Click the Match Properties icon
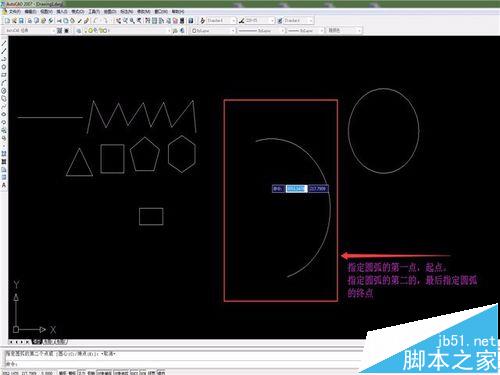This screenshot has width=500, height=375. 80,21
